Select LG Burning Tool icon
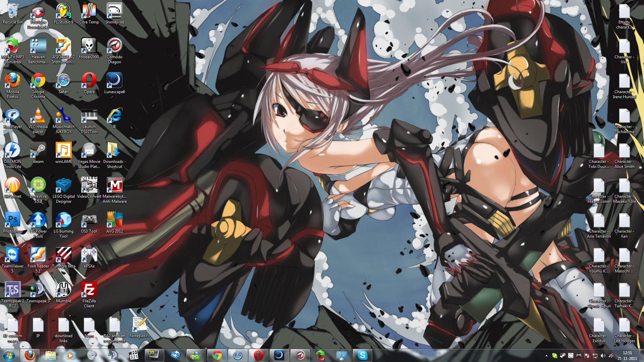Image resolution: width=644 pixels, height=362 pixels. point(64,225)
